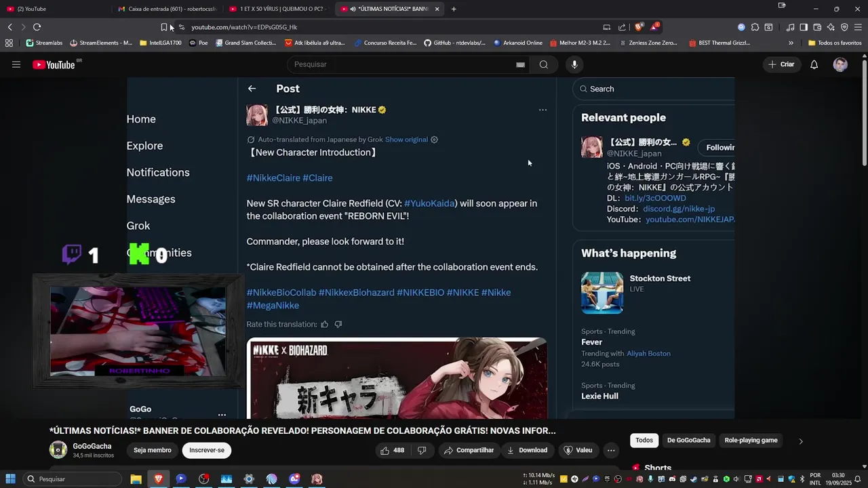Click the share page icon in address bar
The width and height of the screenshot is (868, 488).
point(622,27)
